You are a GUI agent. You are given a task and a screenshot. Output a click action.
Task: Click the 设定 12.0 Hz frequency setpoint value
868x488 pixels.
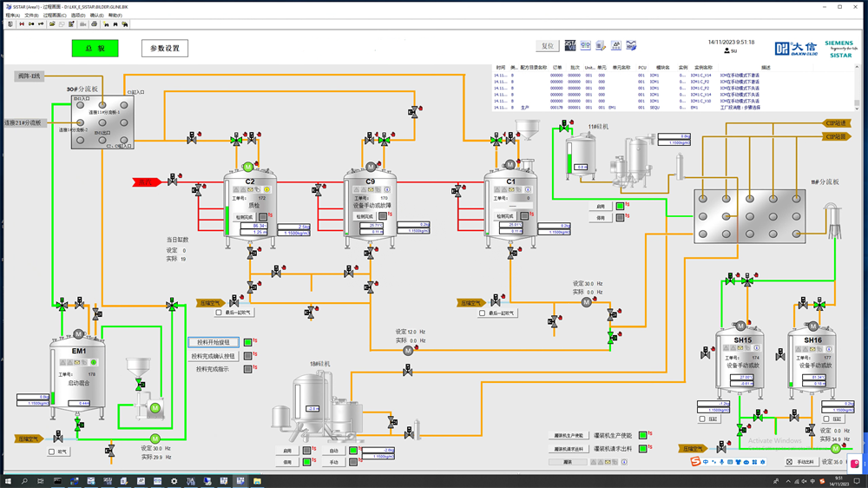pos(414,332)
